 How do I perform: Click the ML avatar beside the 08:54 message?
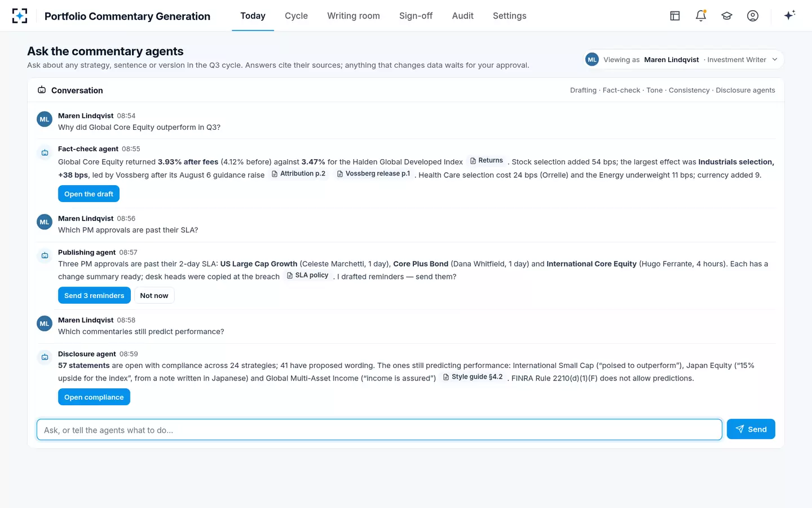pyautogui.click(x=45, y=120)
